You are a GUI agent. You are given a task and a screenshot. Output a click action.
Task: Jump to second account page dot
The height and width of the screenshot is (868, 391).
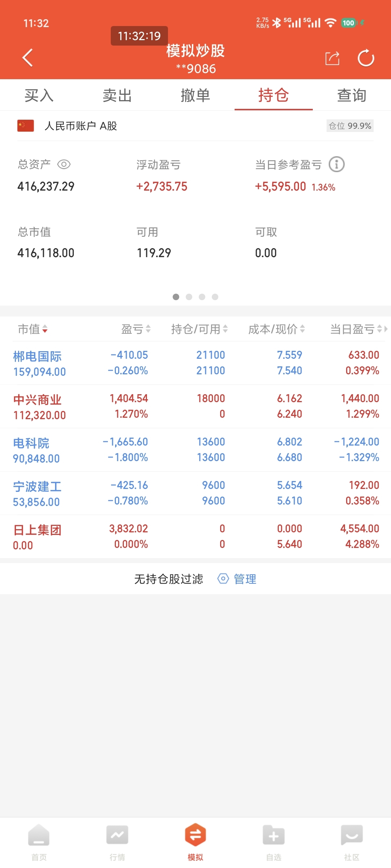click(x=189, y=297)
